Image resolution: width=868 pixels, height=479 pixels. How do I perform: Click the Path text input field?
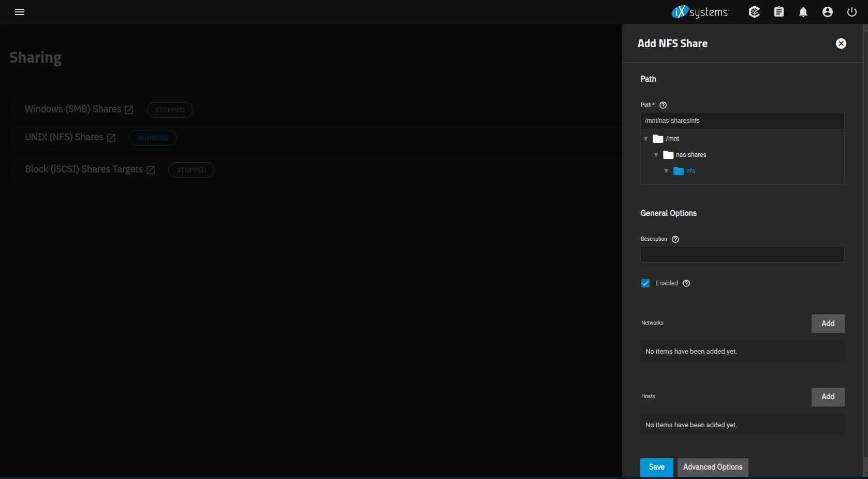[742, 121]
